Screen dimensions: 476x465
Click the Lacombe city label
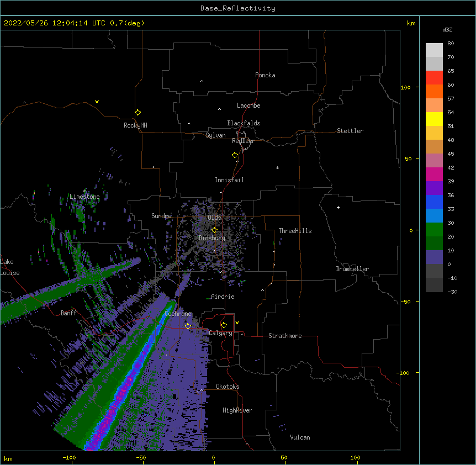click(x=248, y=105)
